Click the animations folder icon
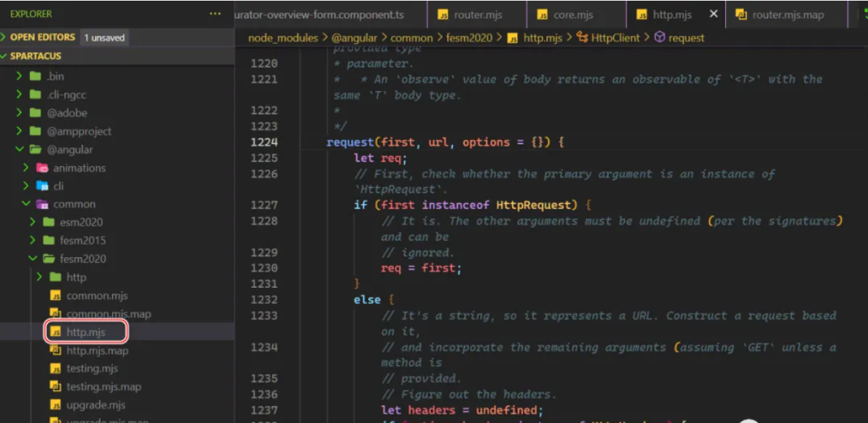This screenshot has height=423, width=868. pyautogui.click(x=42, y=168)
